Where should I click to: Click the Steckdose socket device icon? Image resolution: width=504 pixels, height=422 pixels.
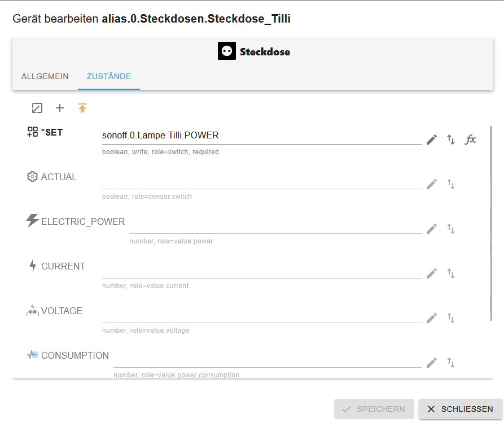point(227,51)
